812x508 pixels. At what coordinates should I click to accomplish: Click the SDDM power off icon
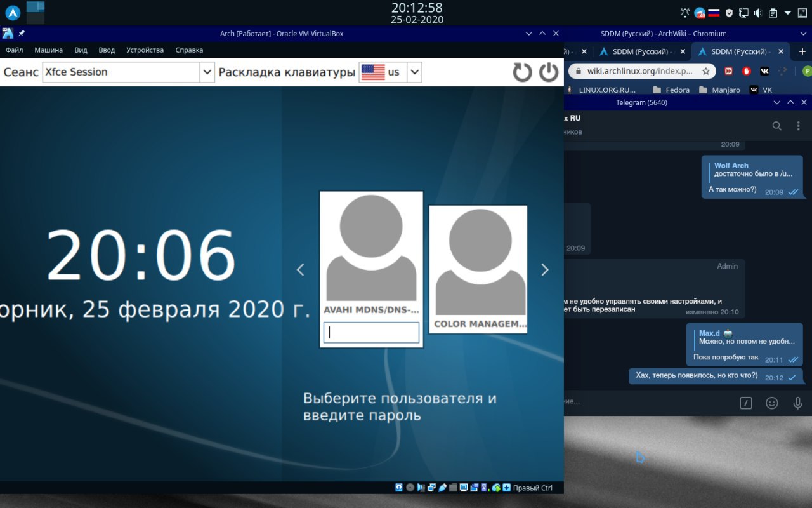pyautogui.click(x=549, y=72)
